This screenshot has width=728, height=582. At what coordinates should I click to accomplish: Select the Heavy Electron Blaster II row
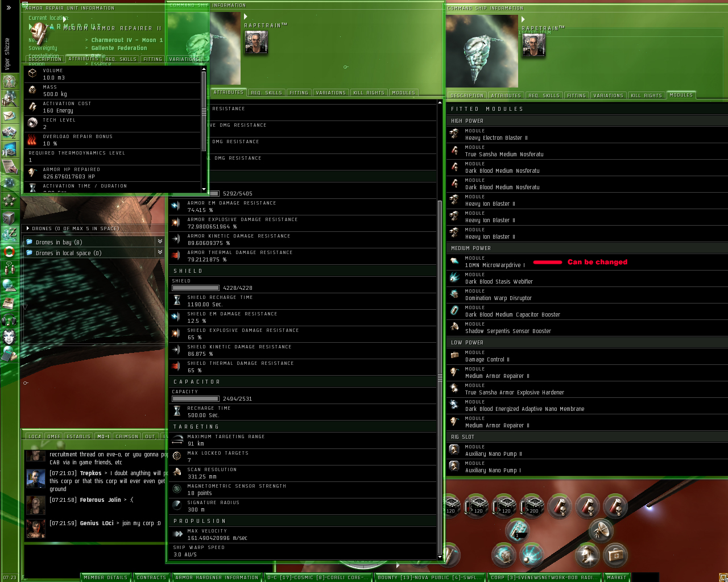pos(587,135)
